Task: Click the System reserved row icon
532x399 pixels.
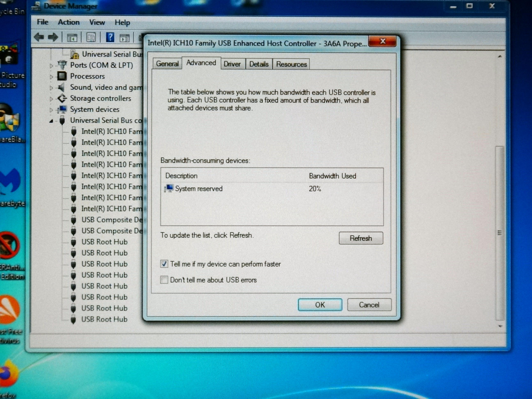Action: (169, 188)
